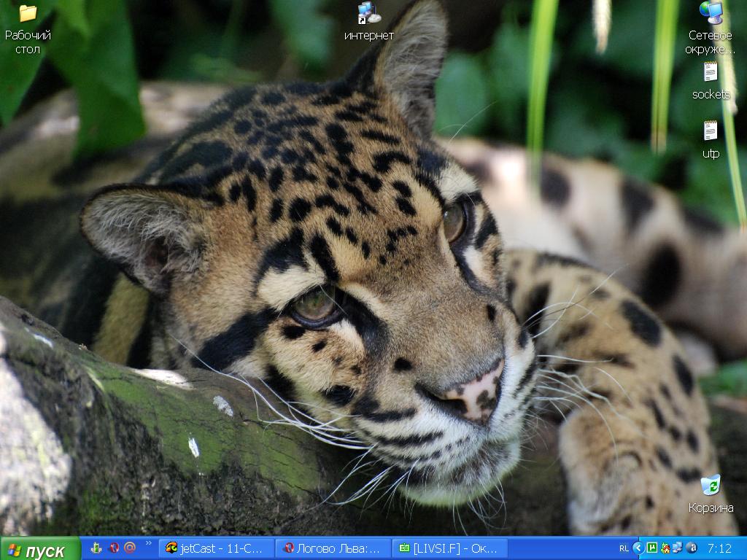The width and height of the screenshot is (747, 560).
Task: Click the house icon in system tray
Action: [665, 548]
